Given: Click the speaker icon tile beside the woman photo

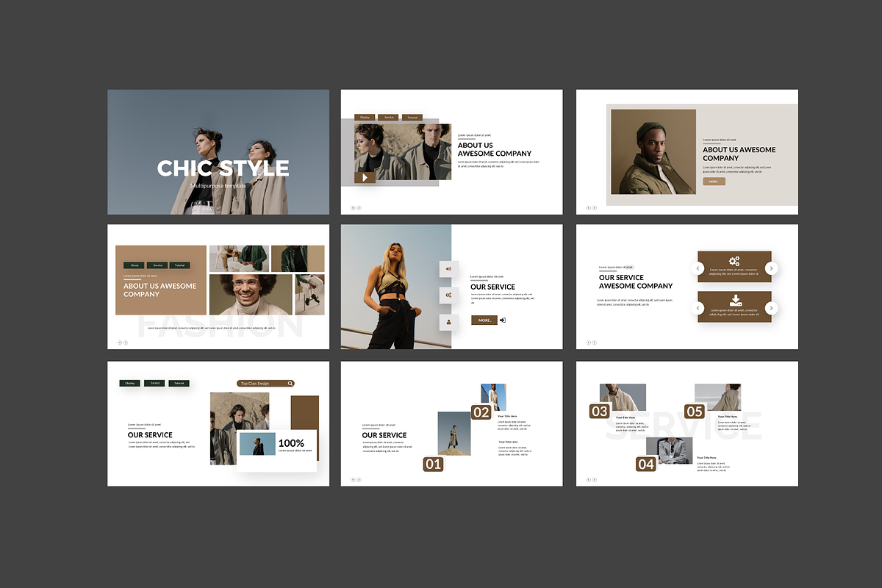Looking at the screenshot, I should (448, 268).
